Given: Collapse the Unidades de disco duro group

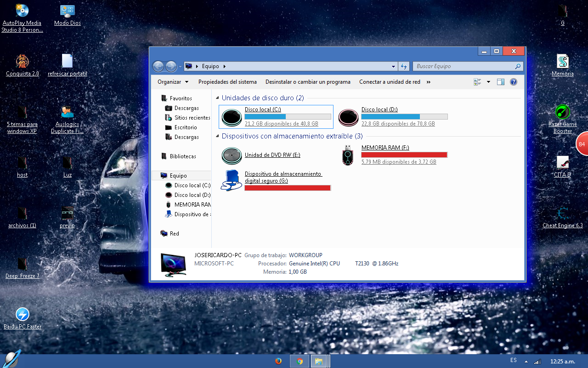Looking at the screenshot, I should point(217,98).
